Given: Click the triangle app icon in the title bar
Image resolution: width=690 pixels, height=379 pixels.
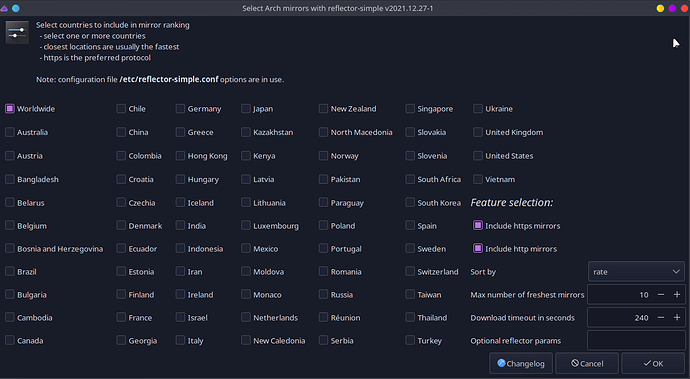Looking at the screenshot, I should [x=4, y=8].
